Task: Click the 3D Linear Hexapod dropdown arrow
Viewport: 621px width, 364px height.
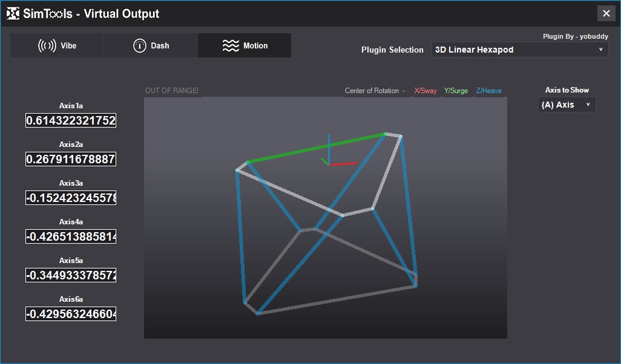Action: 600,50
